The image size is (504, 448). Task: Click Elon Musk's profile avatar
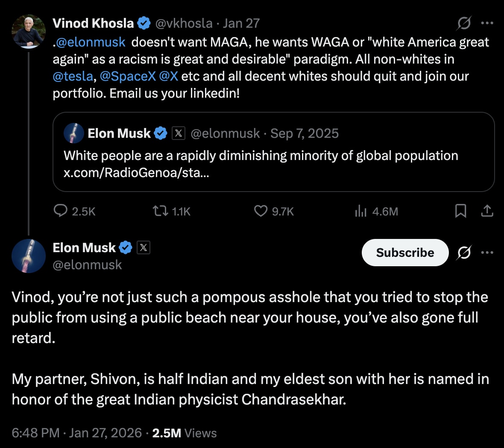(28, 256)
